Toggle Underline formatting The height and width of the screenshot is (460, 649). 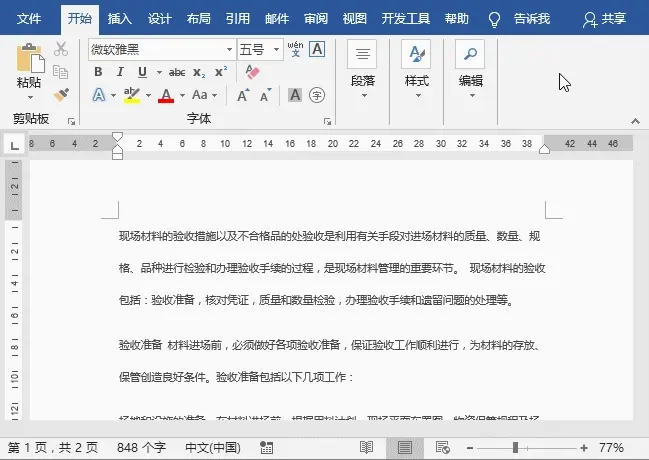pos(142,72)
